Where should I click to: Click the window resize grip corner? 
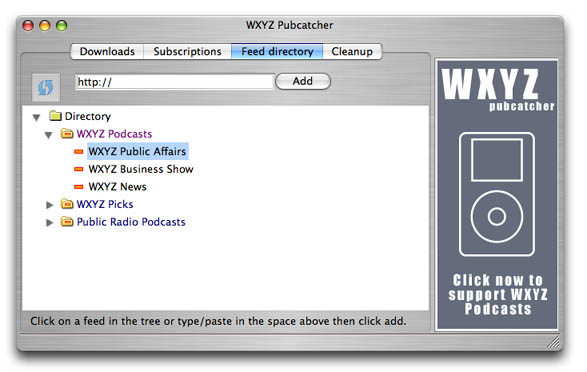tap(553, 342)
